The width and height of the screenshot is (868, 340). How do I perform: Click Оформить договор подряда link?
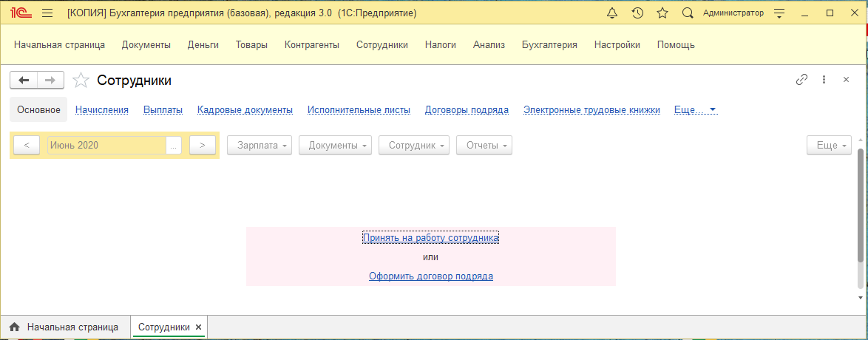coord(430,276)
